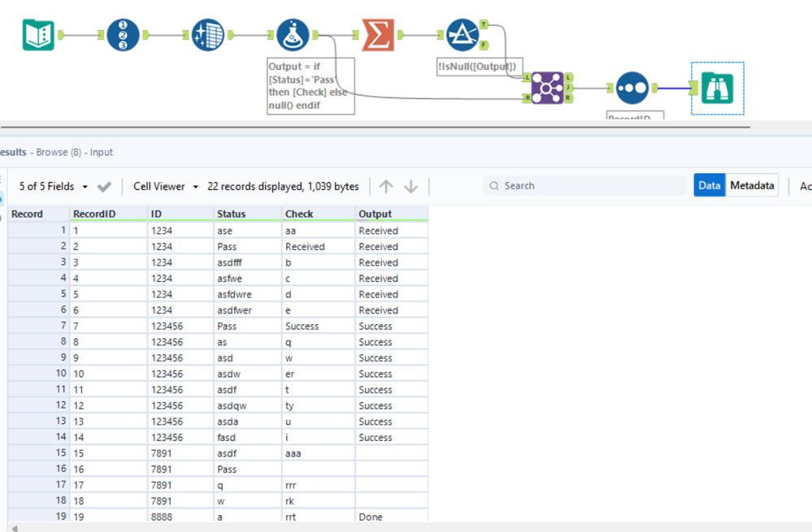The image size is (812, 532).
Task: Select Status cell 'ase' in record 1
Action: click(x=248, y=231)
